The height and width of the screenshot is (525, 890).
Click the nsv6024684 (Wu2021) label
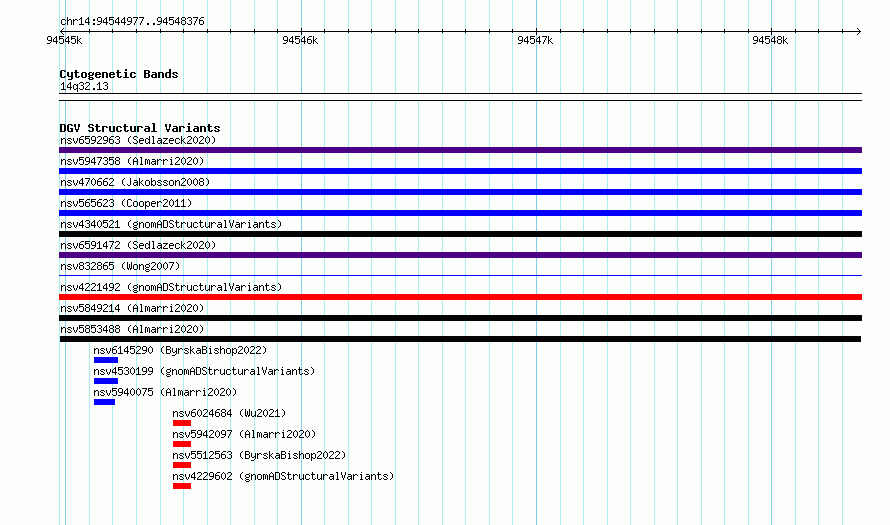click(x=229, y=413)
